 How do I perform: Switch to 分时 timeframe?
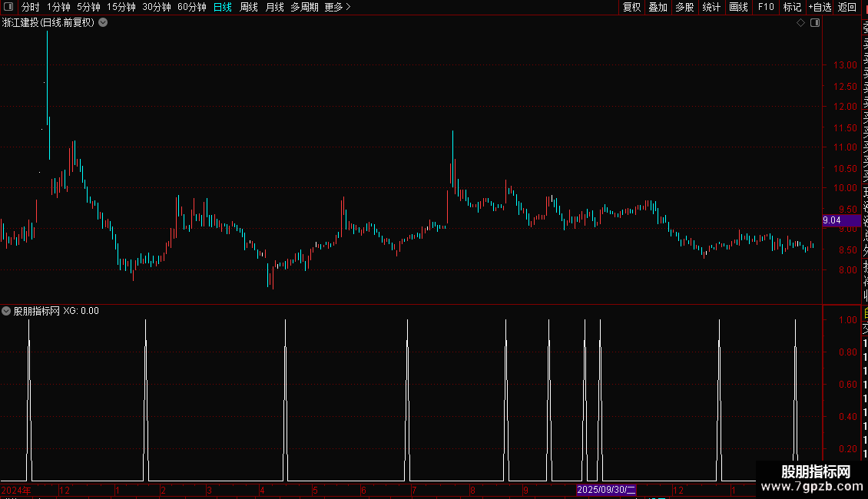click(31, 7)
